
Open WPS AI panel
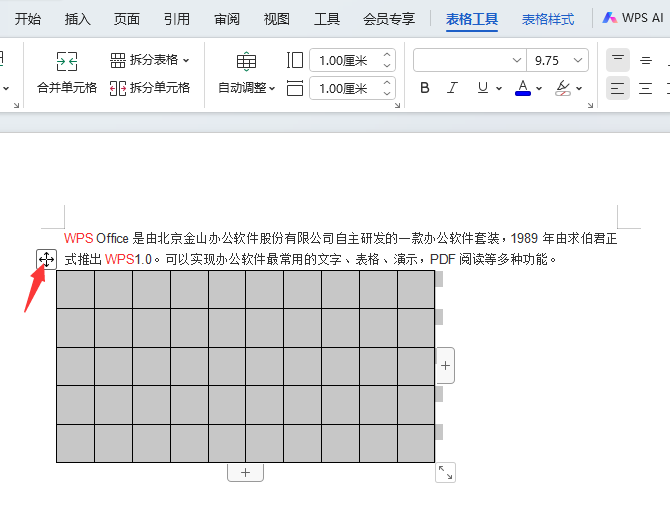[x=633, y=18]
